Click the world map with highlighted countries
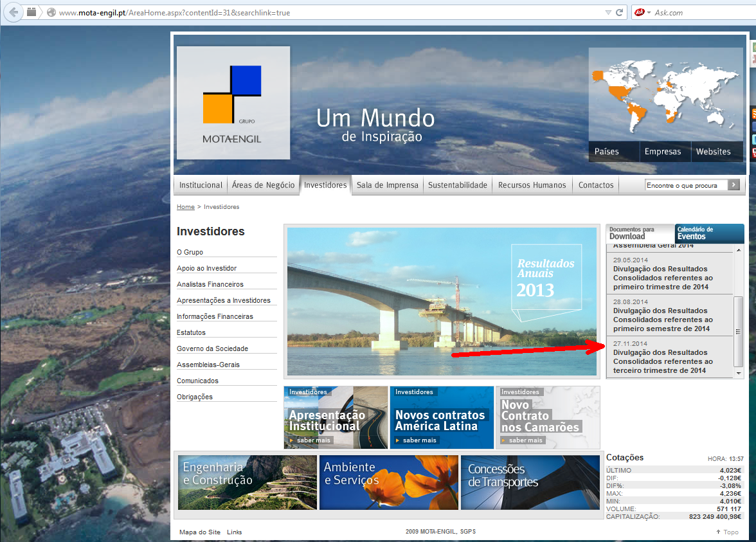This screenshot has height=542, width=756. 665,95
